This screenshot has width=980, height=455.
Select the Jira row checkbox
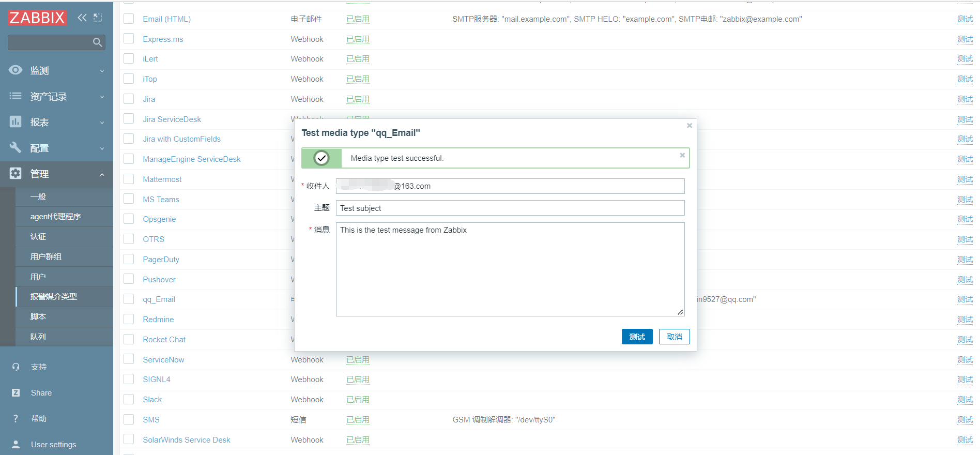tap(129, 99)
